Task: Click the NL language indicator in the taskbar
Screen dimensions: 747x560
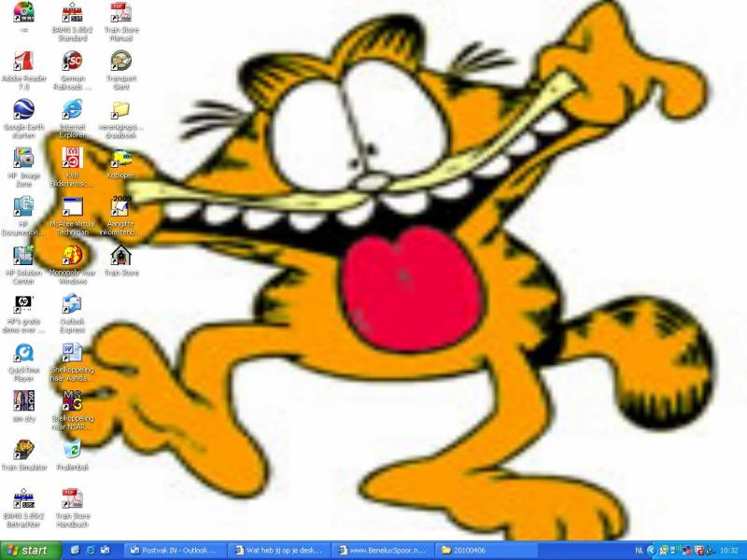Action: 639,551
